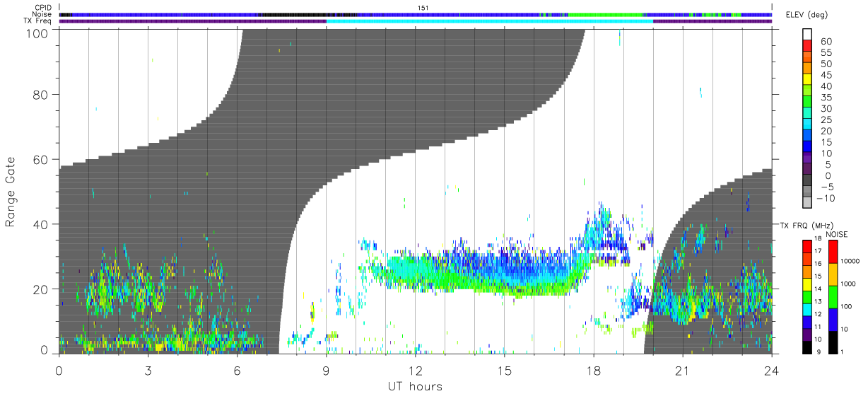Pick the yellow swatch on TX FRQ colorbar
This screenshot has width=868, height=401.
click(x=807, y=284)
